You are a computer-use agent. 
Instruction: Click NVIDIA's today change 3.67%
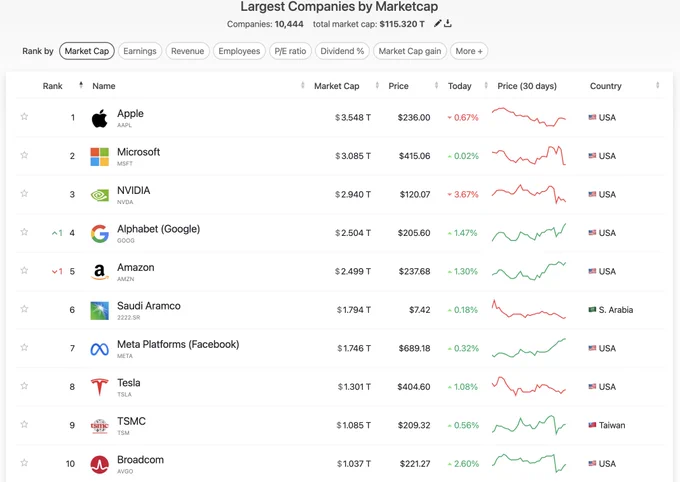pyautogui.click(x=463, y=194)
